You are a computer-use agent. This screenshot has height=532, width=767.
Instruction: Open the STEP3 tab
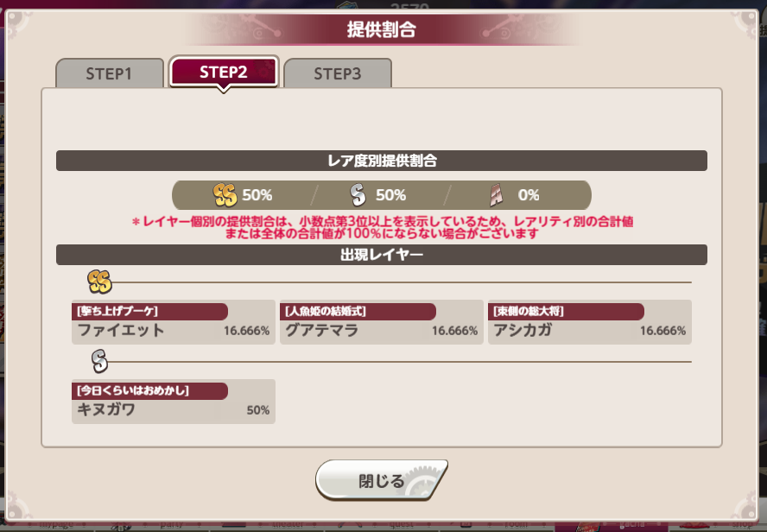pyautogui.click(x=338, y=73)
